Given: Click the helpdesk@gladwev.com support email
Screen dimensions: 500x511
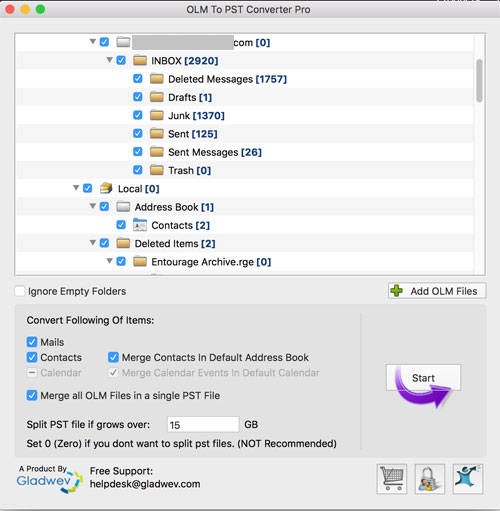Looking at the screenshot, I should (145, 484).
